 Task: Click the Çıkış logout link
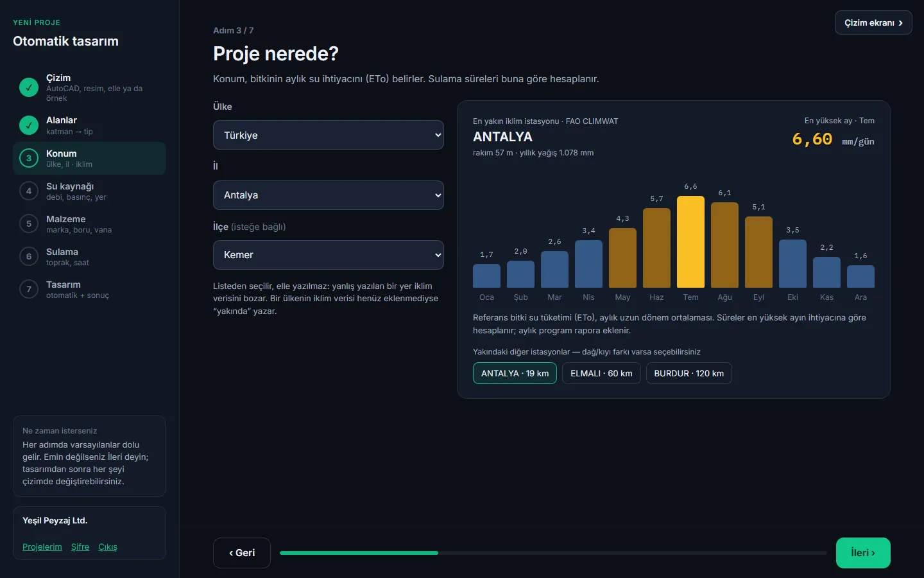click(108, 547)
